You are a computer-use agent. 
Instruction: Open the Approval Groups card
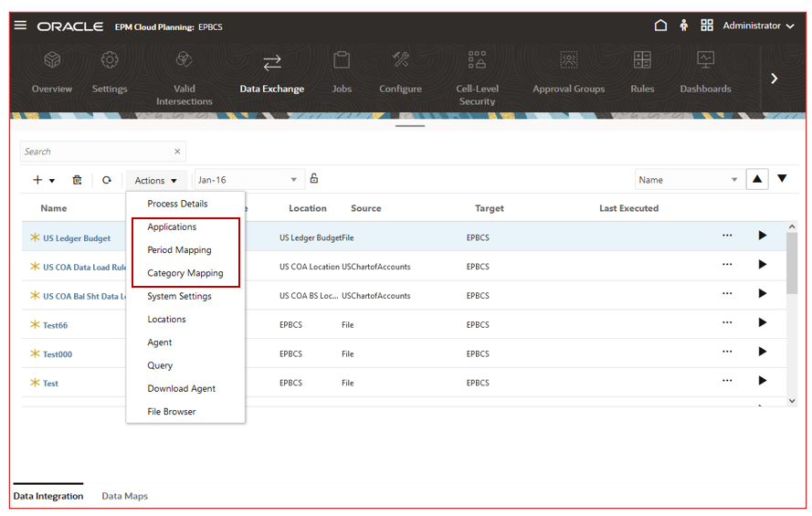coord(569,72)
